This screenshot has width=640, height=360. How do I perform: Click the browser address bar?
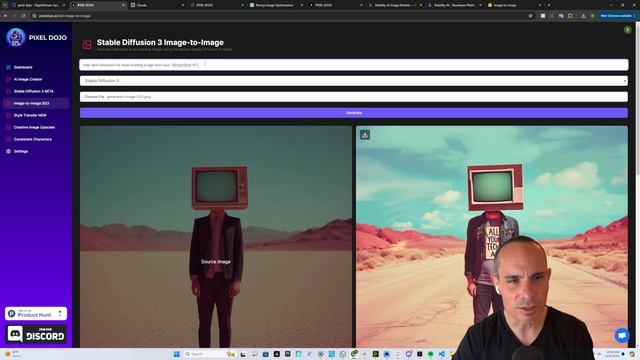(282, 16)
